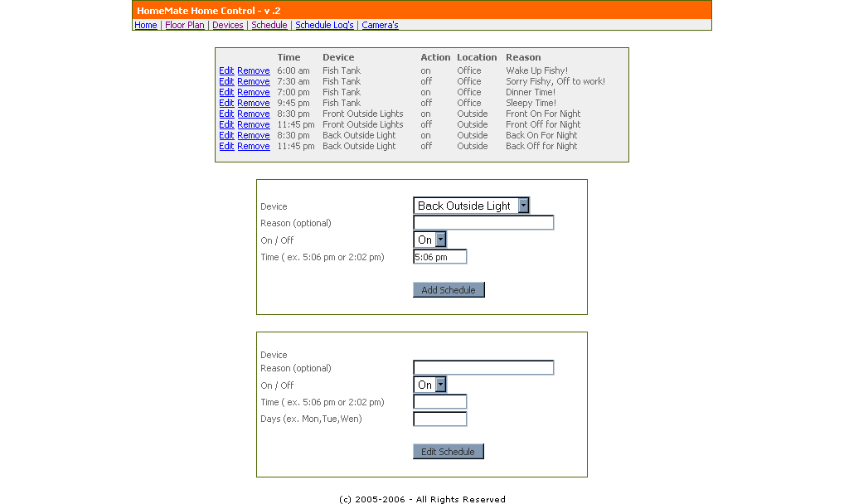Image resolution: width=844 pixels, height=504 pixels.
Task: Open the Camera's page link
Action: coord(380,25)
